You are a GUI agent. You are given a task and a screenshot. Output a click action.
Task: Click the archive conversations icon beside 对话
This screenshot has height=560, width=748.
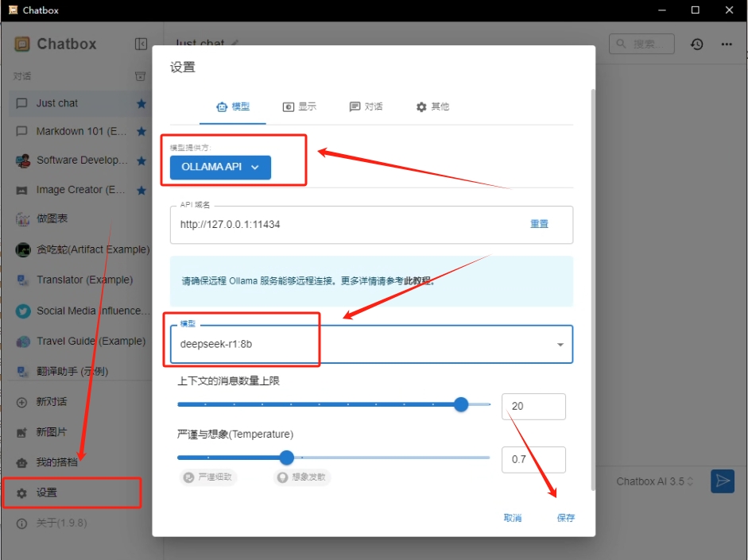click(140, 76)
